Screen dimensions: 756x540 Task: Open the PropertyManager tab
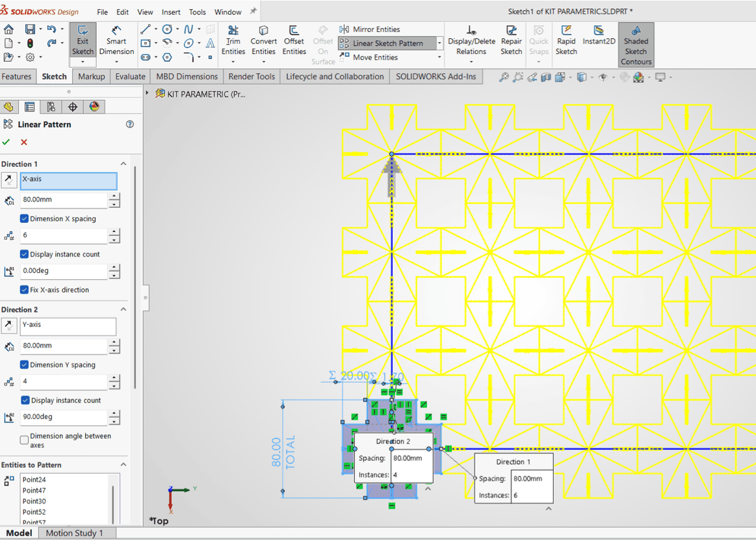pyautogui.click(x=29, y=107)
